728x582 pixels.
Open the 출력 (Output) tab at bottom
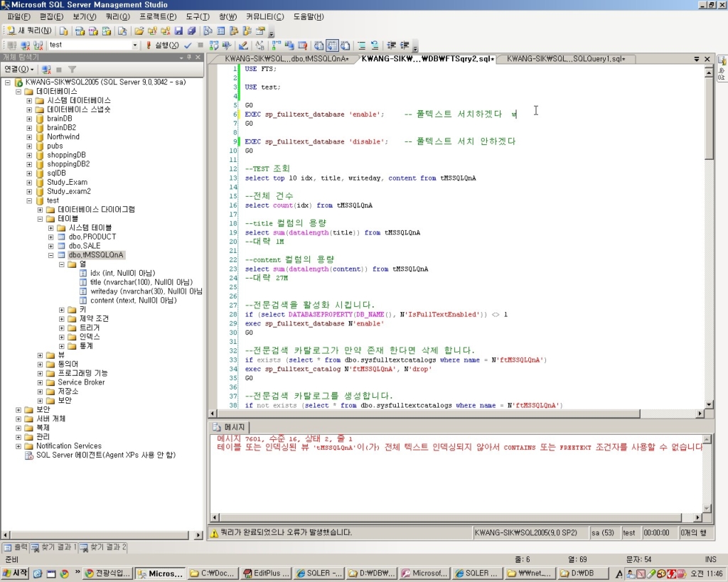click(16, 548)
